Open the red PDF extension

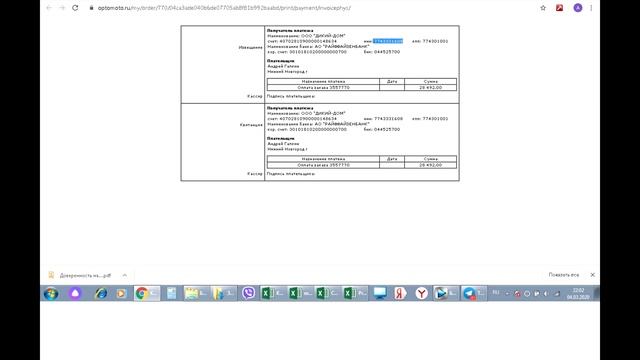click(x=560, y=8)
